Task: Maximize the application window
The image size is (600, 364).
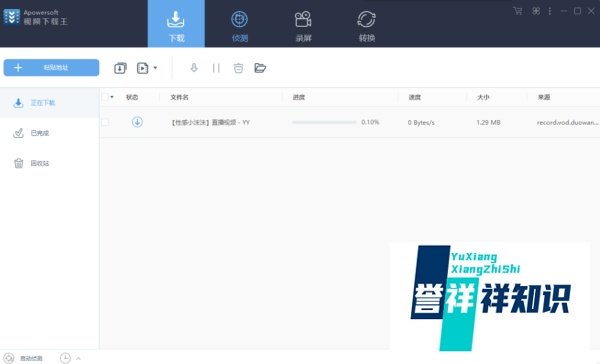Action: pyautogui.click(x=577, y=11)
